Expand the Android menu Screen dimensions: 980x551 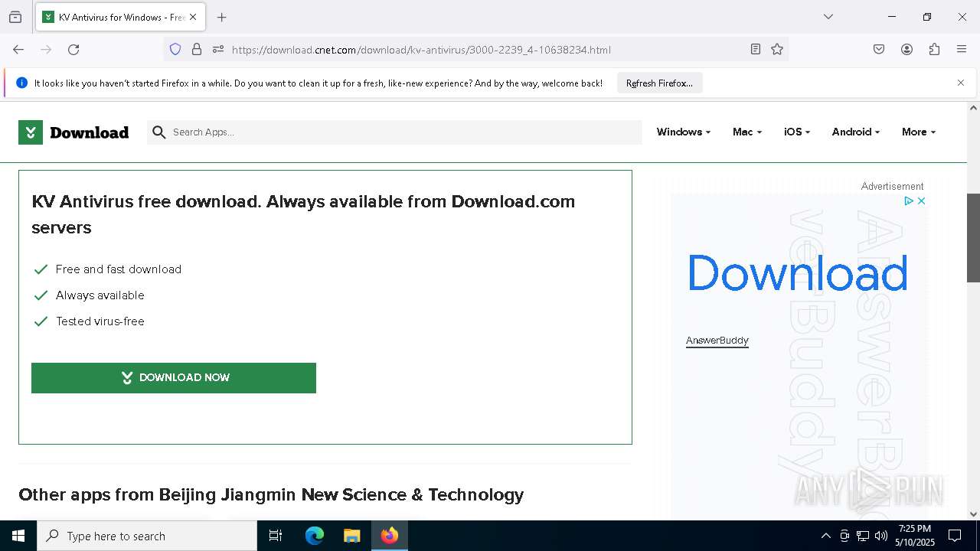click(856, 132)
